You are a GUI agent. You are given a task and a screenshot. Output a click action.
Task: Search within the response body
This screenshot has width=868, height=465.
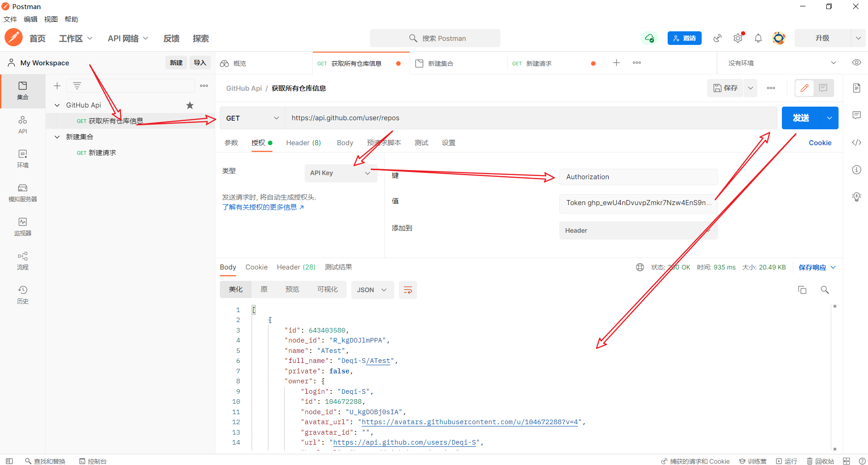point(824,290)
